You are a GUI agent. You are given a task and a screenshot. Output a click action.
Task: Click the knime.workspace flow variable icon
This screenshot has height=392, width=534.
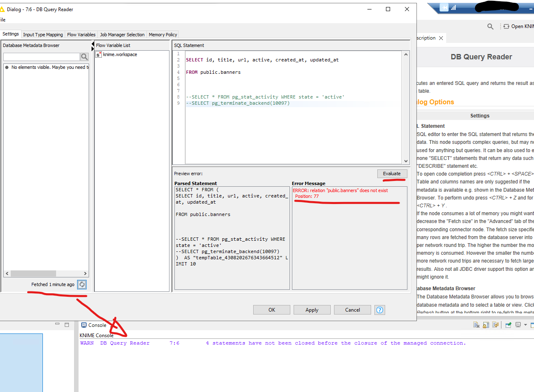(x=99, y=54)
